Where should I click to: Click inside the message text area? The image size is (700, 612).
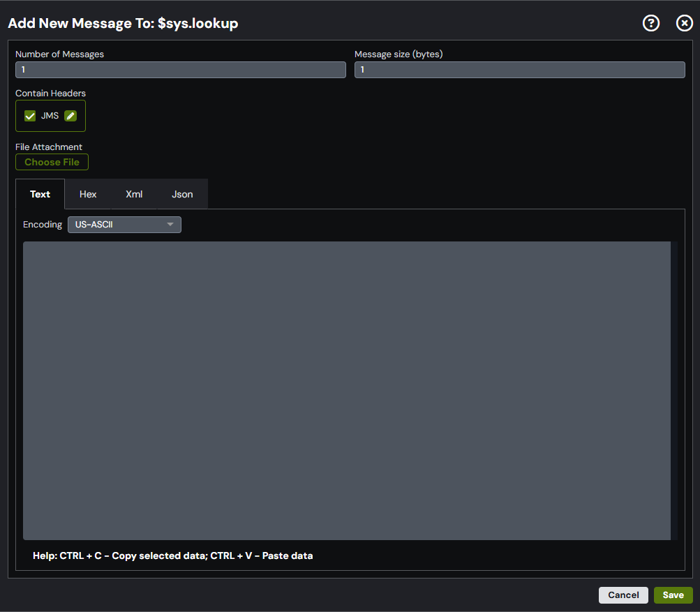click(347, 391)
